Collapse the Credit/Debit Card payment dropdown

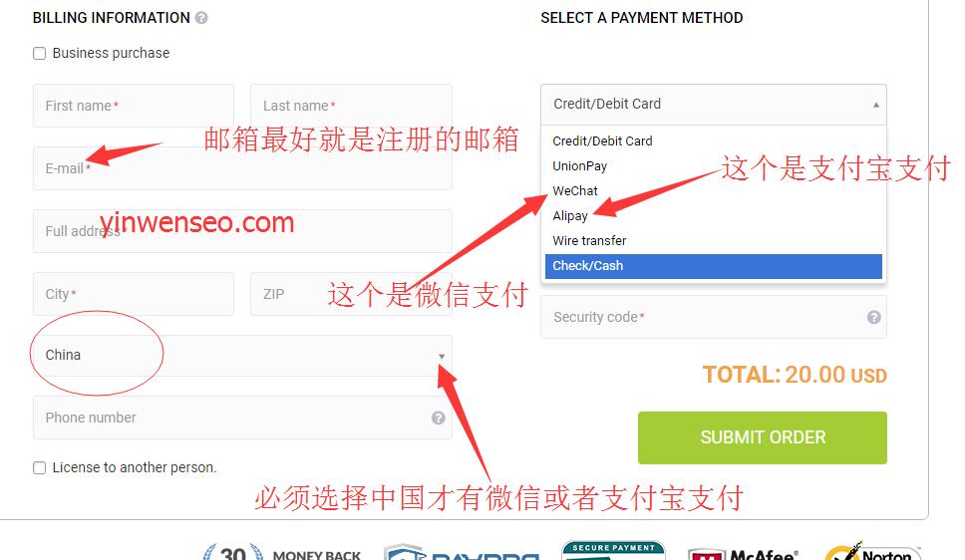coord(714,105)
